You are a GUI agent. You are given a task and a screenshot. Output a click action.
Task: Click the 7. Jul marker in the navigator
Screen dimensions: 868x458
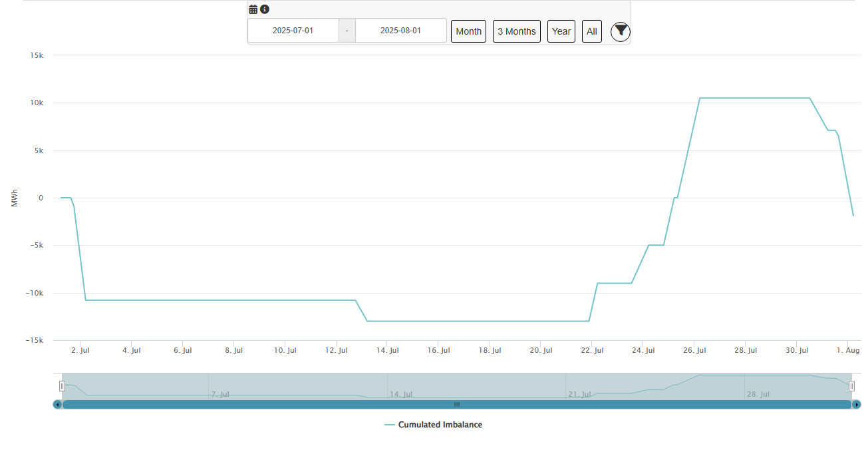(x=220, y=394)
